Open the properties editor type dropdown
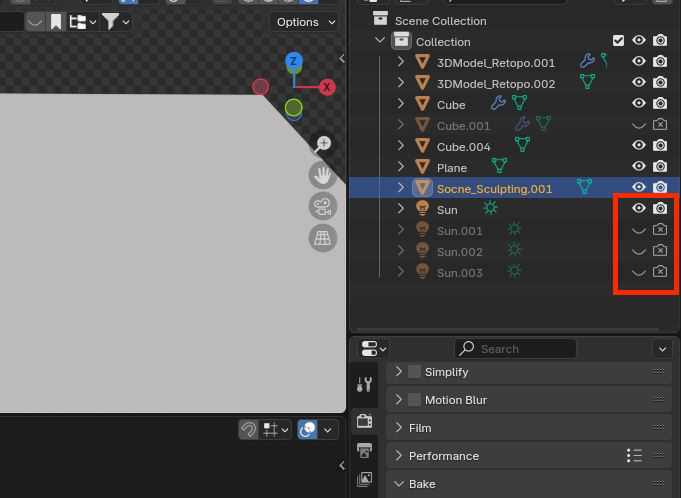681x498 pixels. coord(374,349)
